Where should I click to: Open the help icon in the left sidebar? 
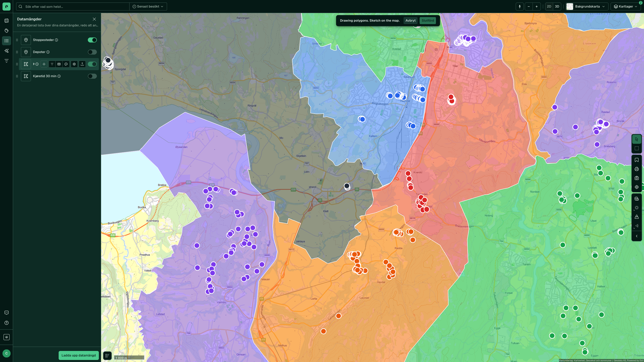7,323
